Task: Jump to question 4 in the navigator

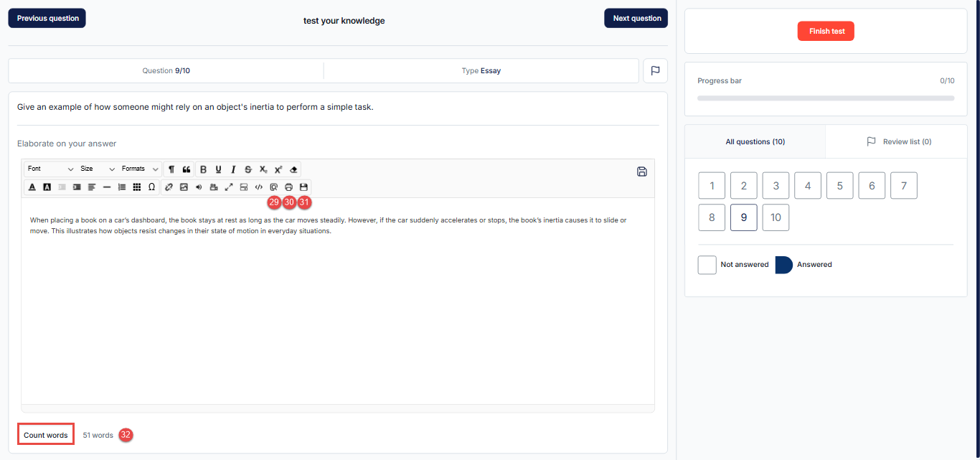Action: (x=808, y=186)
